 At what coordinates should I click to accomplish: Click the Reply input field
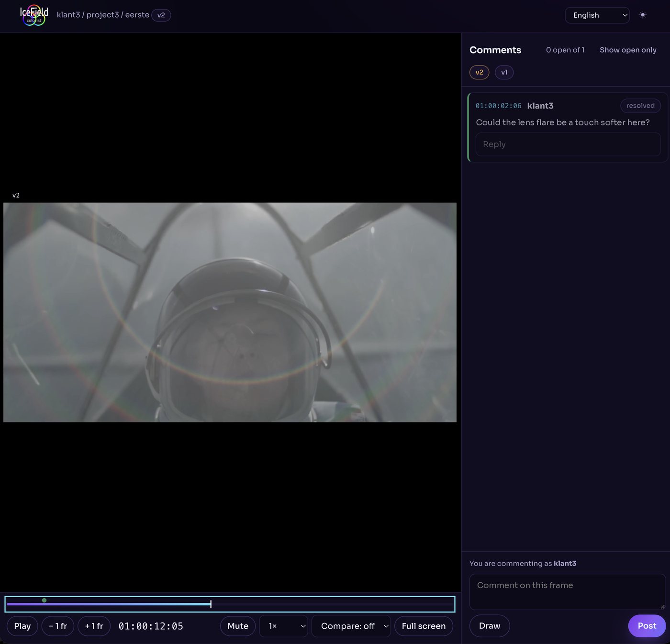tap(568, 144)
